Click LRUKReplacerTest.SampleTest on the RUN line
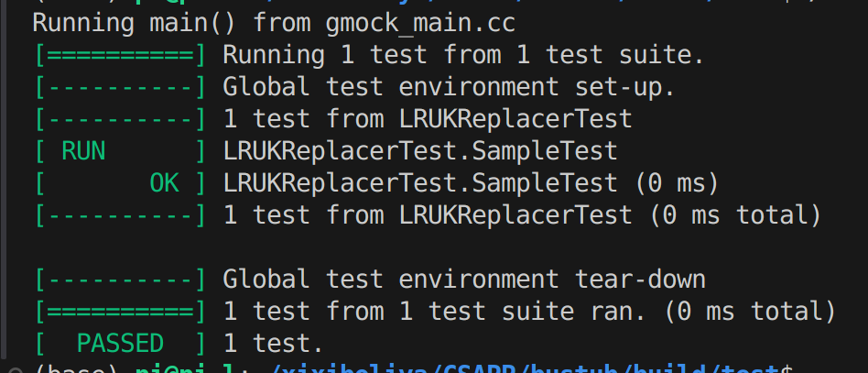 [420, 150]
